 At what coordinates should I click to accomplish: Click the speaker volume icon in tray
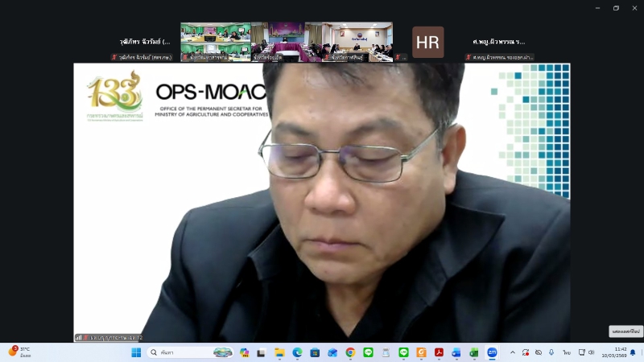(592, 352)
